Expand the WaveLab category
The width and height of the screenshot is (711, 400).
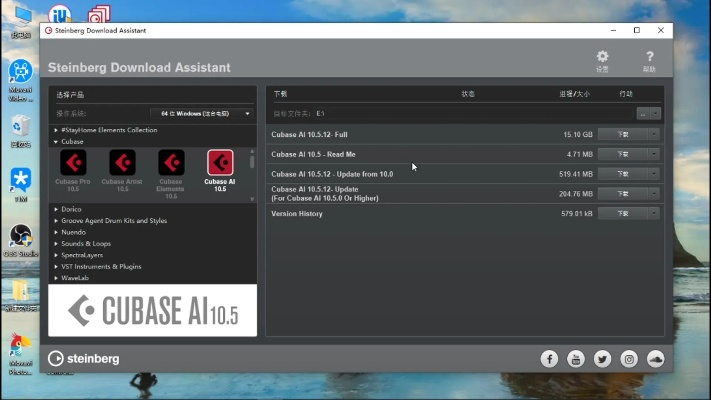pos(56,278)
